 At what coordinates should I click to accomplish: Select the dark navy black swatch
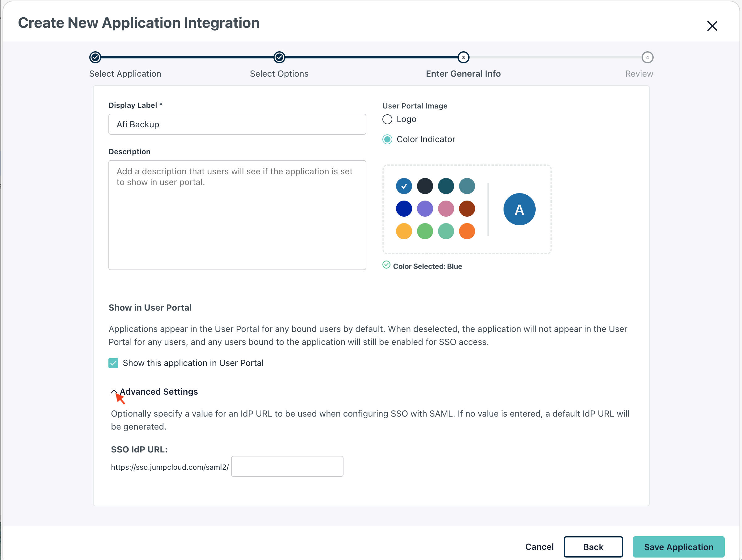point(425,186)
